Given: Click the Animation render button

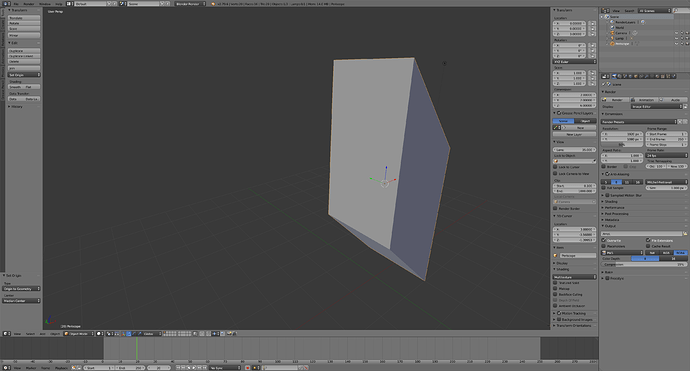Looking at the screenshot, I should [644, 100].
